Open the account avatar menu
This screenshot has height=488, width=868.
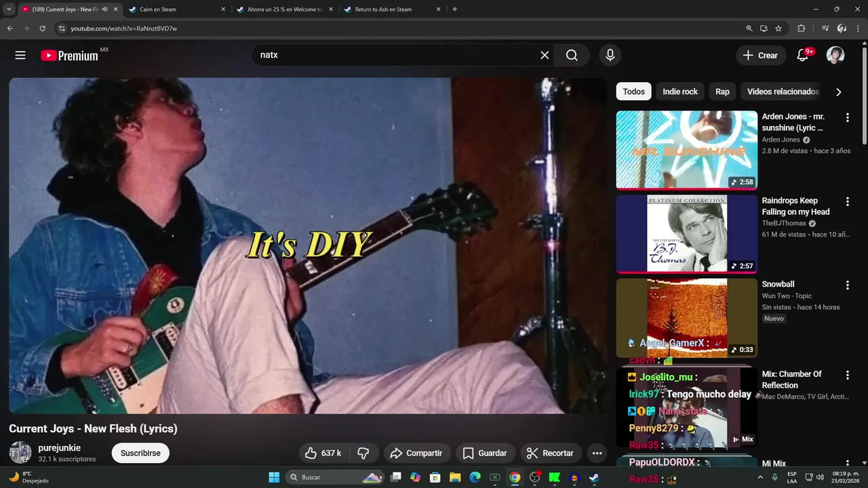pos(835,56)
